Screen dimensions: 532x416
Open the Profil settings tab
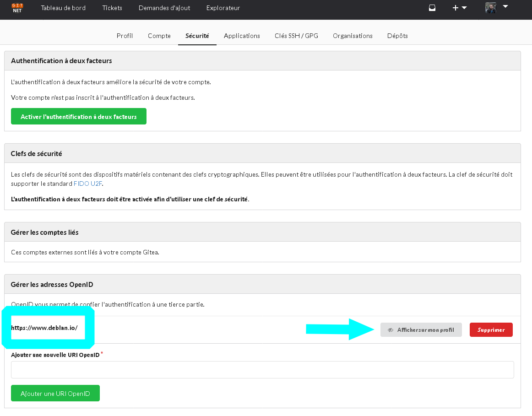coord(125,36)
